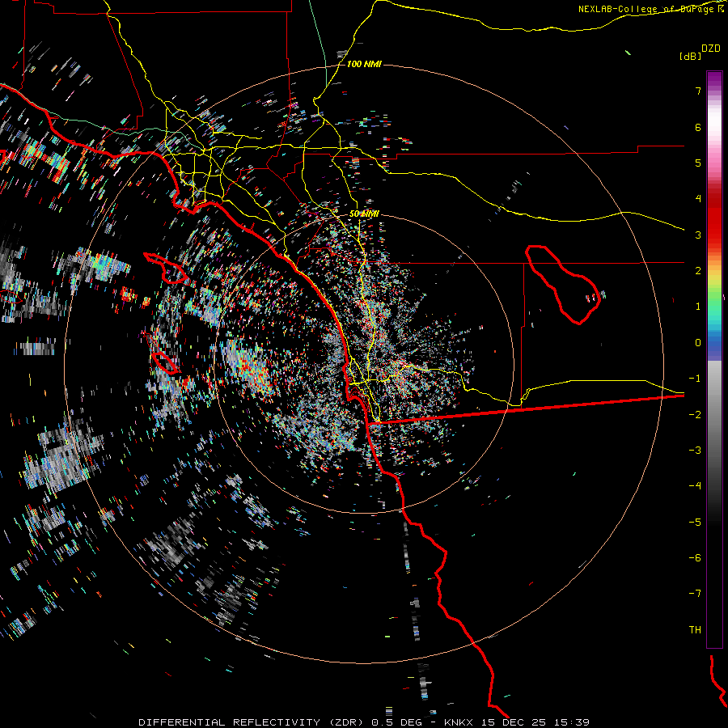This screenshot has height=728, width=728.
Task: Click the "TH" threshold label on scale
Action: pyautogui.click(x=695, y=630)
